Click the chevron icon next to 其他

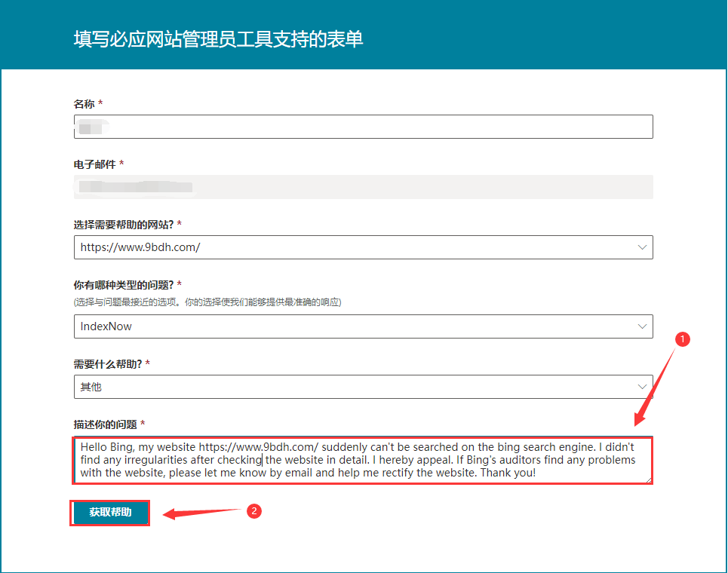pos(642,386)
